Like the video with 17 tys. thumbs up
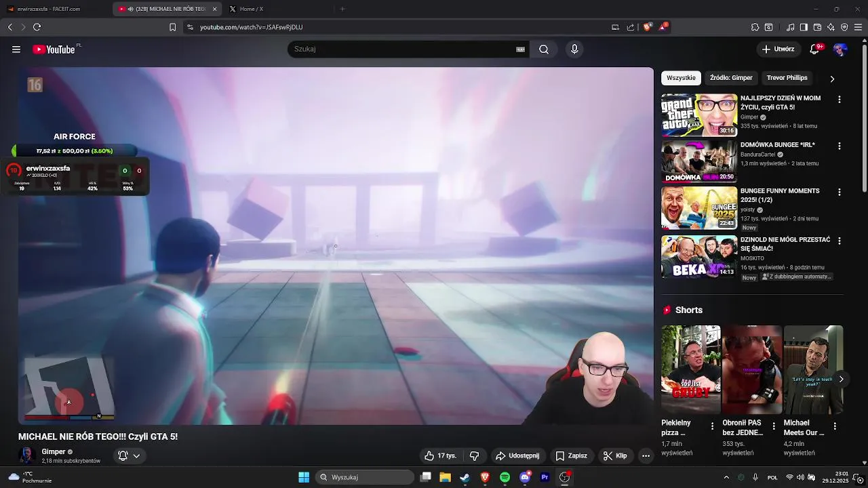The image size is (868, 488). 440,456
